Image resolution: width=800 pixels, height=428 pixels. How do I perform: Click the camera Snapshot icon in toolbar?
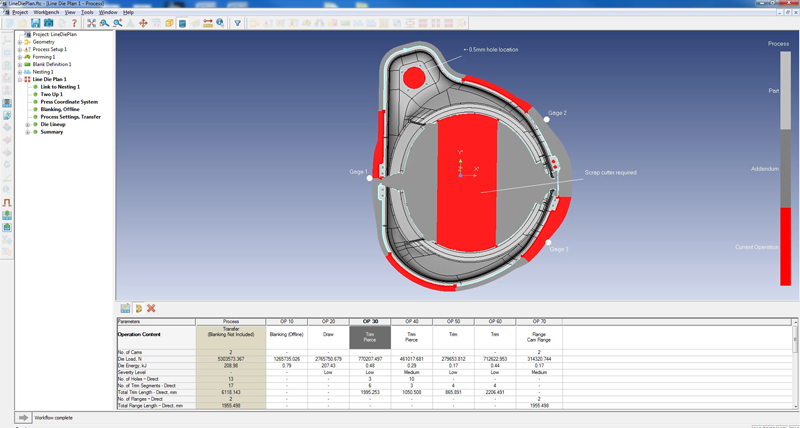[x=48, y=22]
